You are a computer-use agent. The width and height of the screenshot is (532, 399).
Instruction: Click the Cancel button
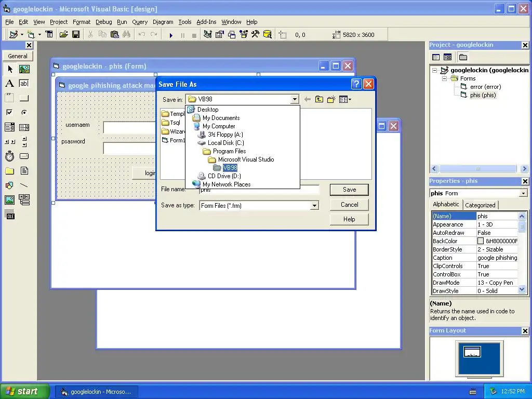pos(349,205)
